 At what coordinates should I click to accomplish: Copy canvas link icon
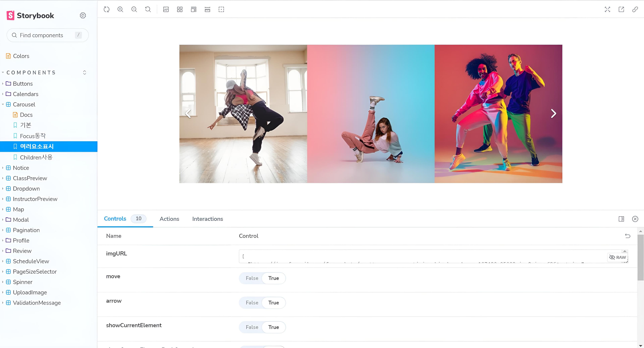point(635,10)
